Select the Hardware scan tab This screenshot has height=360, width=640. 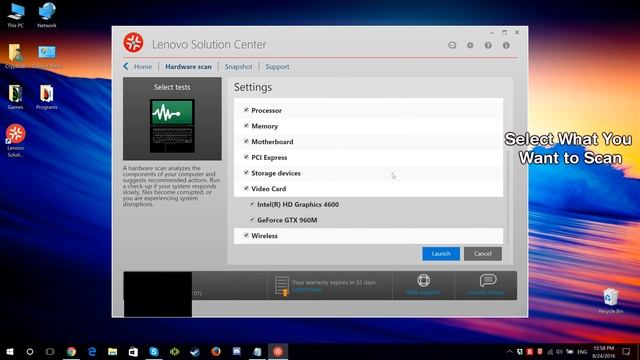click(x=188, y=67)
